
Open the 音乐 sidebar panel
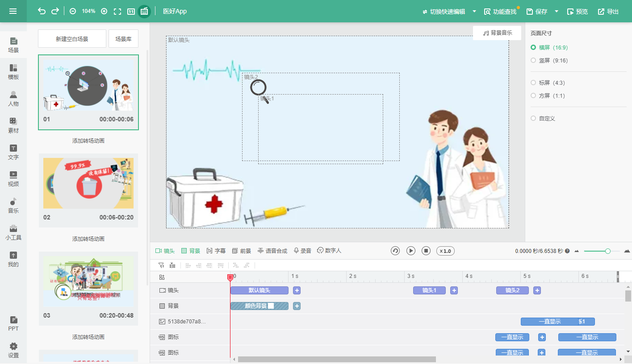13,206
